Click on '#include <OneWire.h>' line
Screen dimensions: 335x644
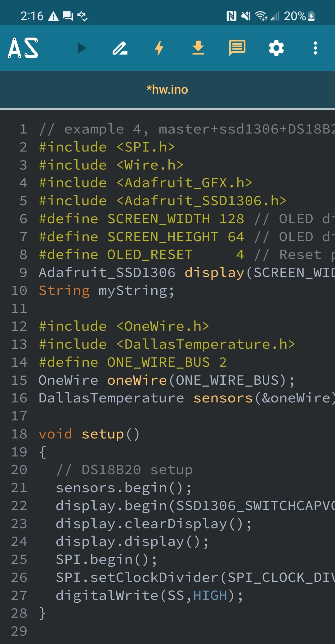point(124,327)
